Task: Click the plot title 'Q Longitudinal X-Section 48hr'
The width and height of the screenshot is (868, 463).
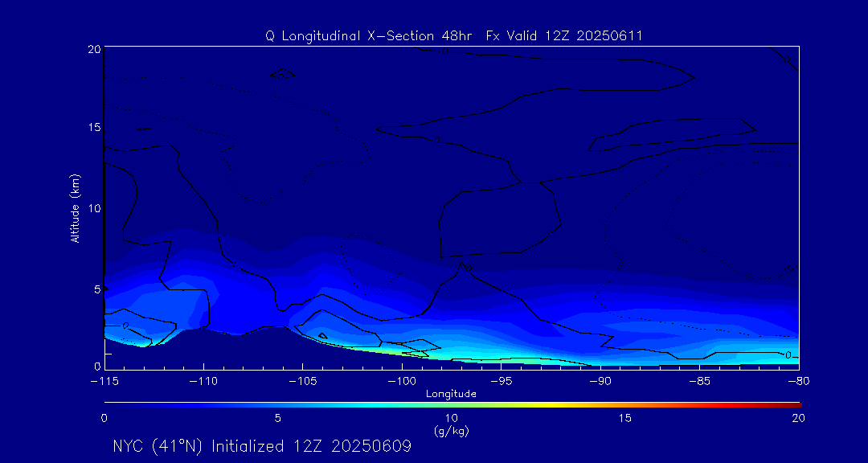Action: click(369, 36)
